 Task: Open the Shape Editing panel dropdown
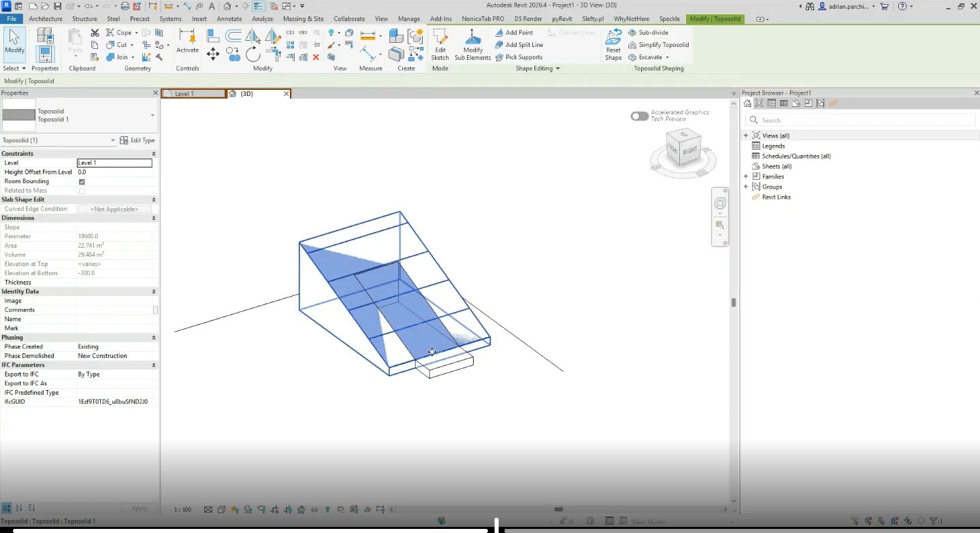[x=557, y=69]
